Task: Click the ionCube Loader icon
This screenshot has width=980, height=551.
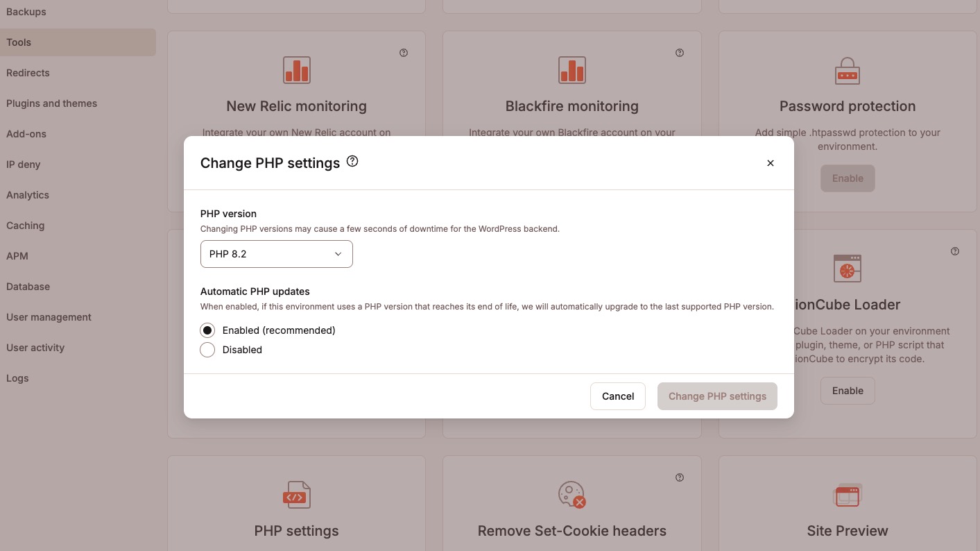Action: [848, 269]
